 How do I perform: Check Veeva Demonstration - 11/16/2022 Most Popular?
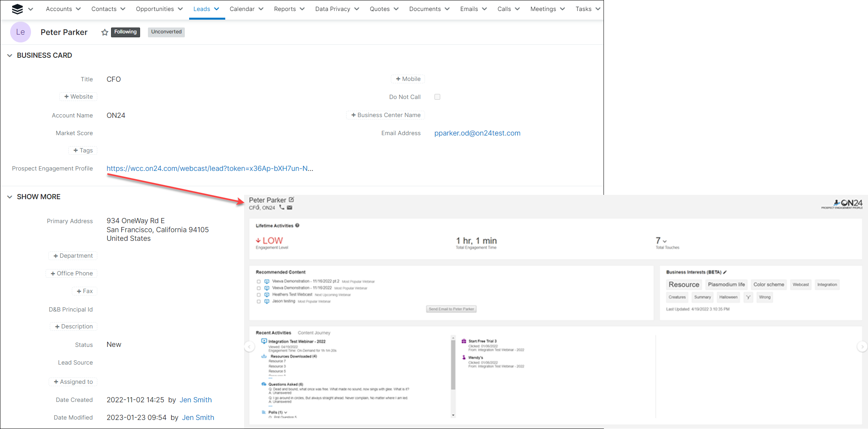coord(259,288)
